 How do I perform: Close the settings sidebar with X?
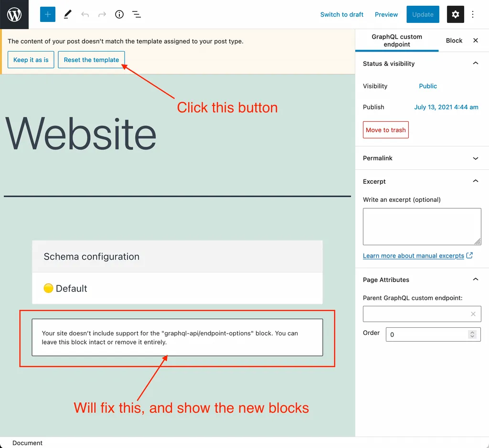click(476, 40)
